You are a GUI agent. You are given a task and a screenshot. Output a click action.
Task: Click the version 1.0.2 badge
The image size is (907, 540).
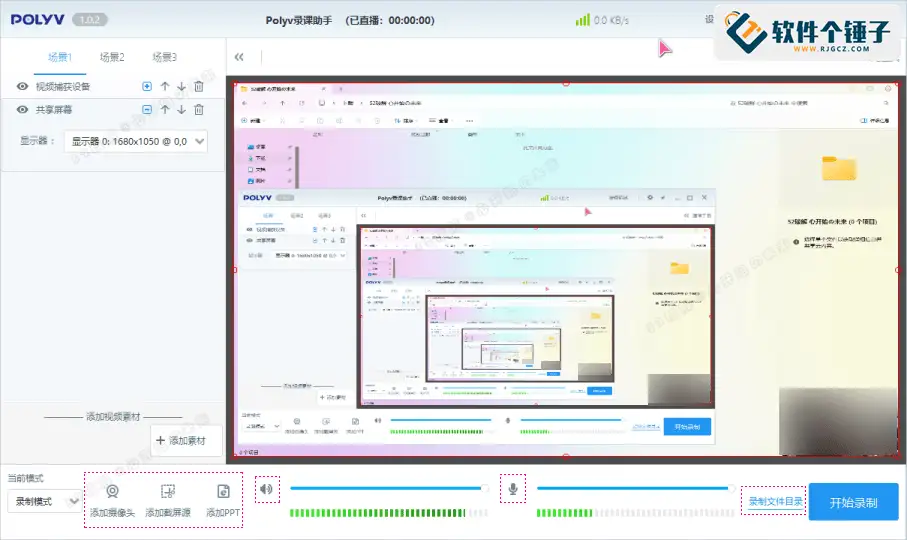(90, 20)
